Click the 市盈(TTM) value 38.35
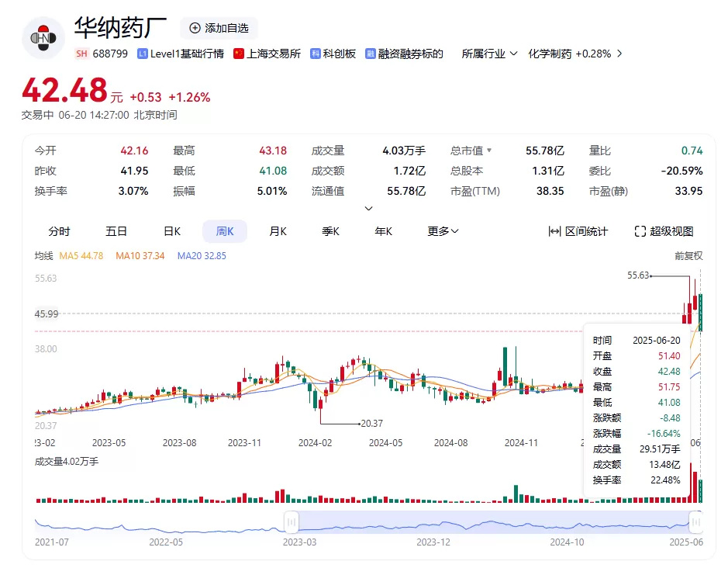The image size is (728, 568). point(550,191)
